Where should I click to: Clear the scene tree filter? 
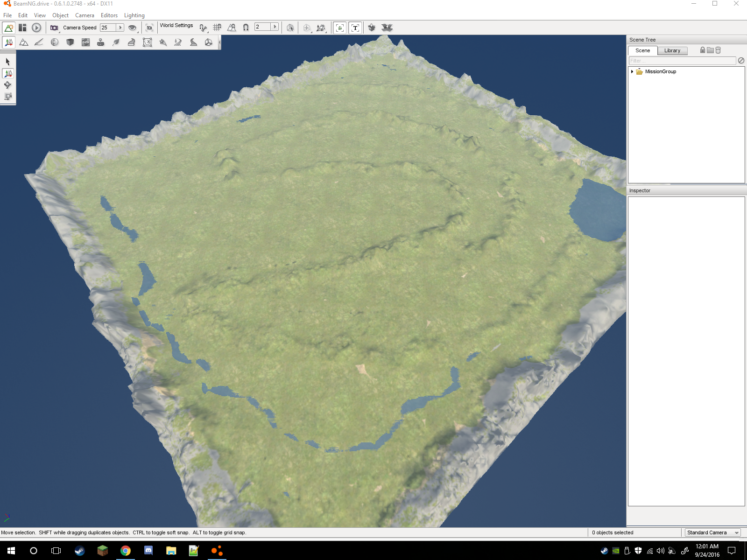pyautogui.click(x=741, y=61)
